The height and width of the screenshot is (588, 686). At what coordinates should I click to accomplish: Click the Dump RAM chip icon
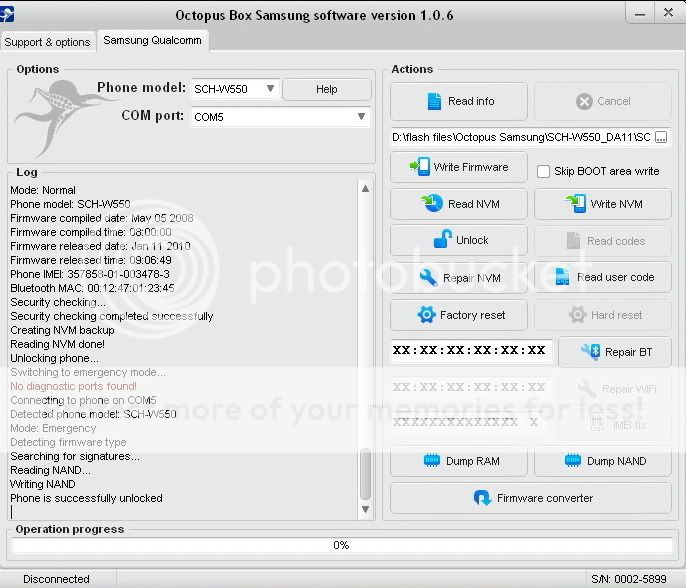431,461
